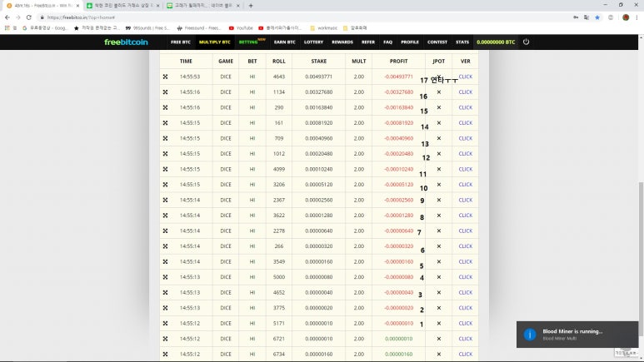The width and height of the screenshot is (644, 362).
Task: Open the YouTube bookmark
Action: [x=241, y=28]
